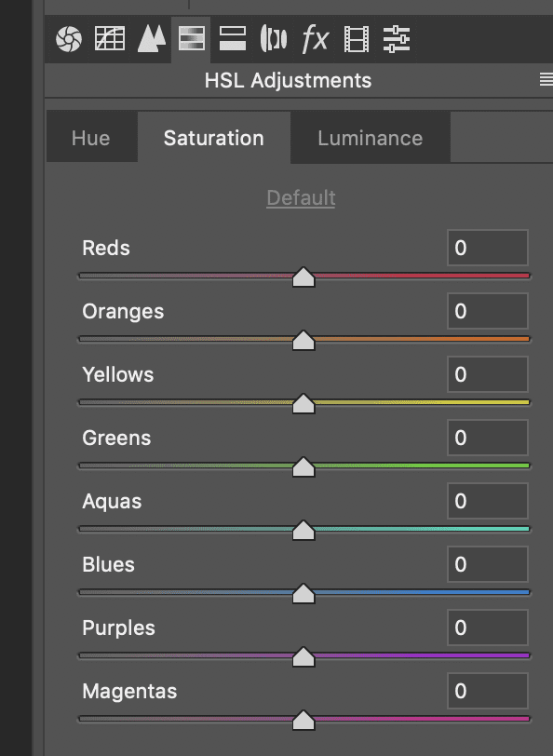Click the Reds saturation slider handle
The height and width of the screenshot is (756, 553).
303,277
